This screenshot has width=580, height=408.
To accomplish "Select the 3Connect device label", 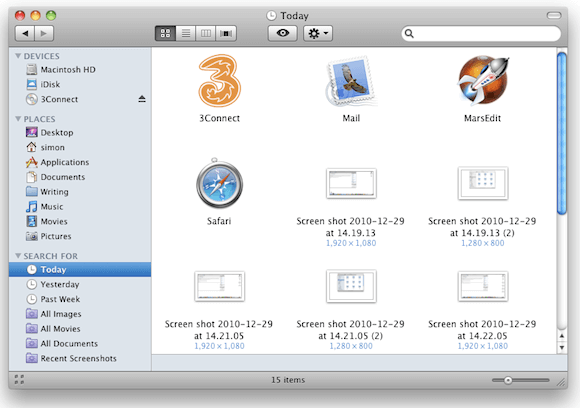I will 59,99.
